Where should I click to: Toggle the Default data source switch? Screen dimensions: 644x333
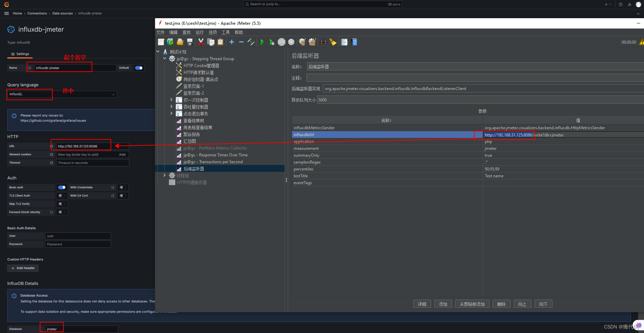(x=139, y=68)
